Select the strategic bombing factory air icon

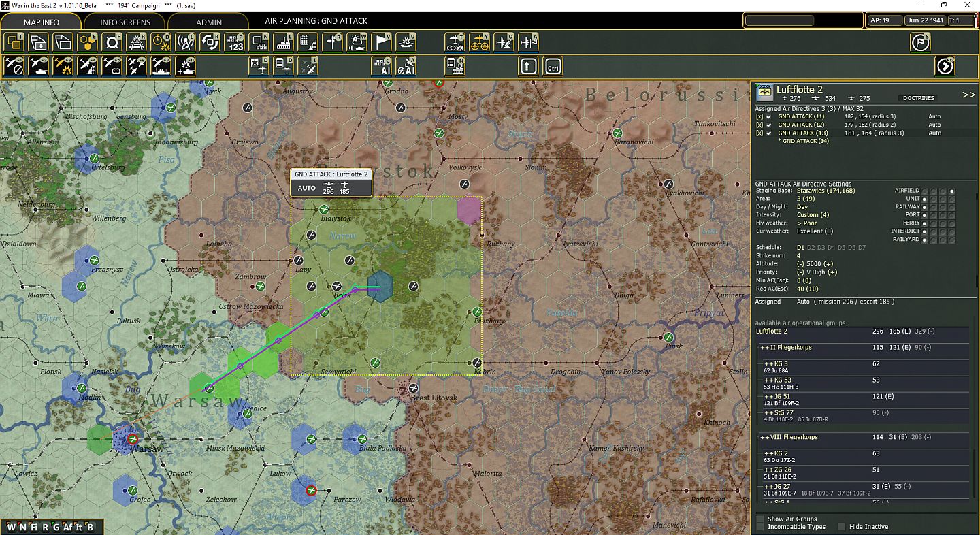[88, 66]
